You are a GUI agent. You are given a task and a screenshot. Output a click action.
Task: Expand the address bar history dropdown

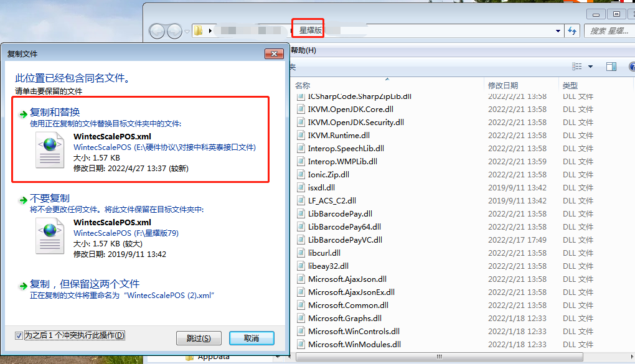tap(558, 30)
